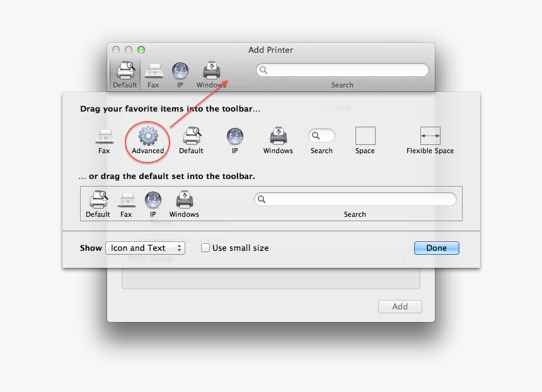Open the Icon and Text dropdown

pyautogui.click(x=145, y=248)
